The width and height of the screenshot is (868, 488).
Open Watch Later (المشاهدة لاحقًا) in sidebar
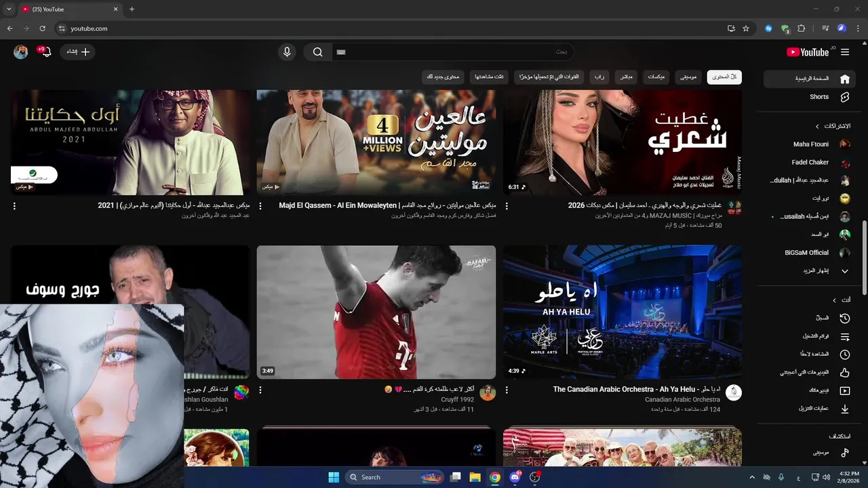coord(809,354)
